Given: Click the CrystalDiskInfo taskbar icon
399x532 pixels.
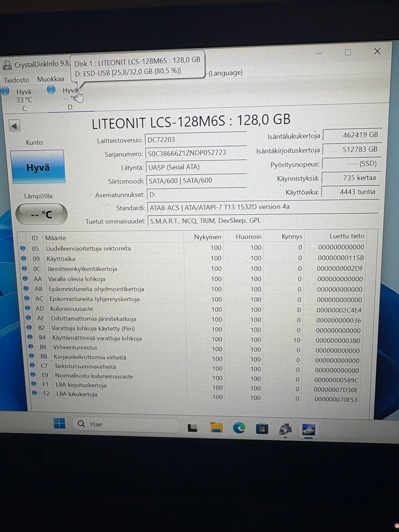Looking at the screenshot, I should click(x=308, y=430).
